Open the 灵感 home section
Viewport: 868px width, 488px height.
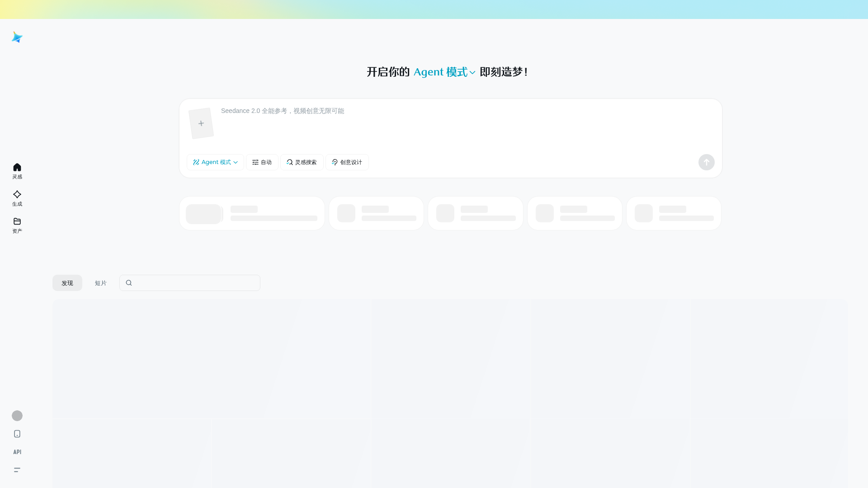click(17, 171)
